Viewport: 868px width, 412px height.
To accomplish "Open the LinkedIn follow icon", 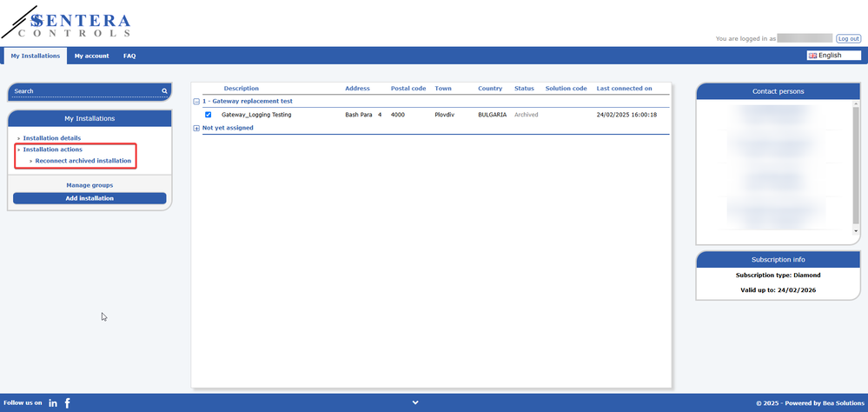I will tap(53, 403).
